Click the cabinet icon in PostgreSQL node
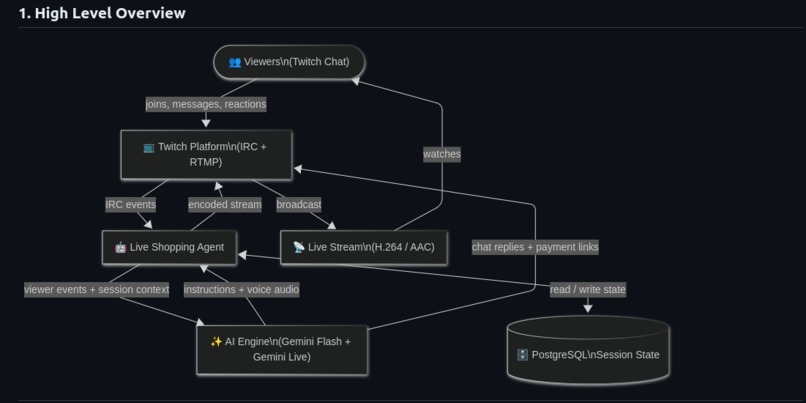Viewport: 806px width, 403px height. coord(522,355)
